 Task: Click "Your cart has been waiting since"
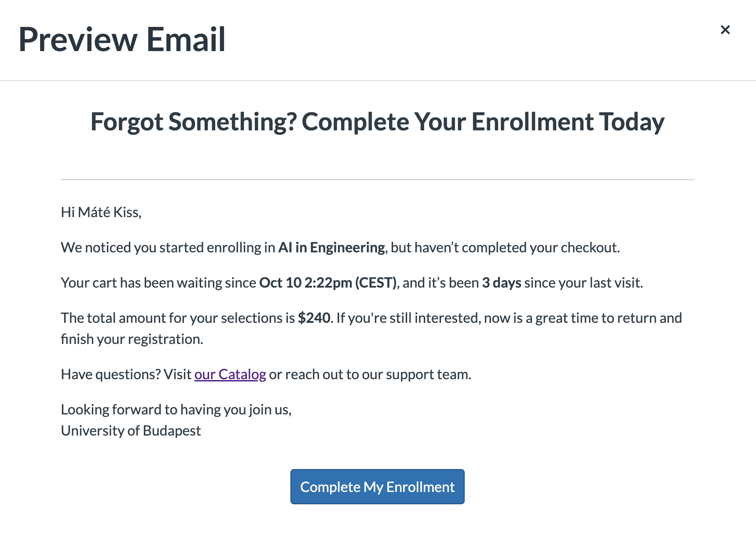click(x=158, y=283)
